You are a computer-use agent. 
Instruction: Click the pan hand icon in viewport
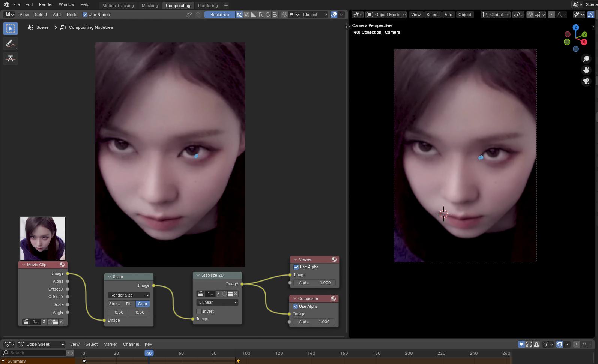[586, 70]
